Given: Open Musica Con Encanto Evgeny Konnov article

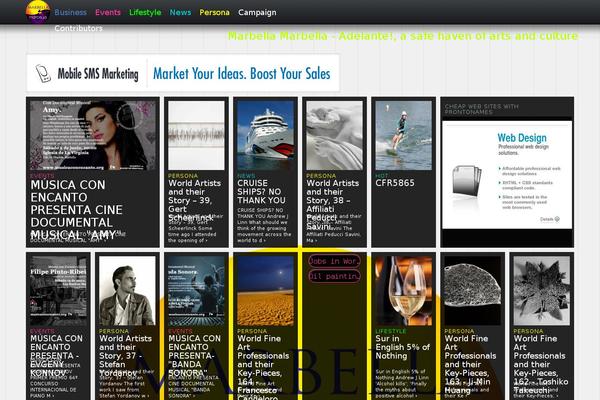Looking at the screenshot, I should tap(56, 356).
